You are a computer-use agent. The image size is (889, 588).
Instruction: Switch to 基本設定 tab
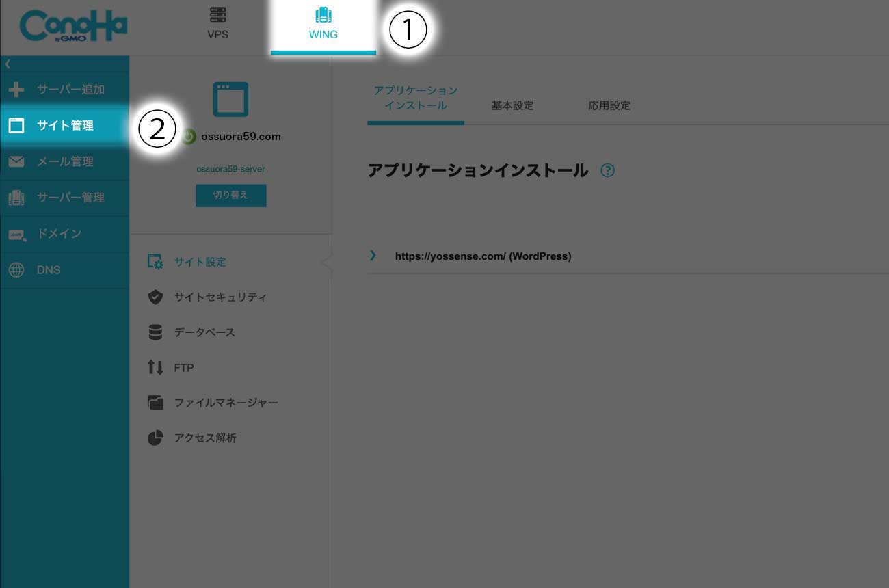(x=512, y=106)
